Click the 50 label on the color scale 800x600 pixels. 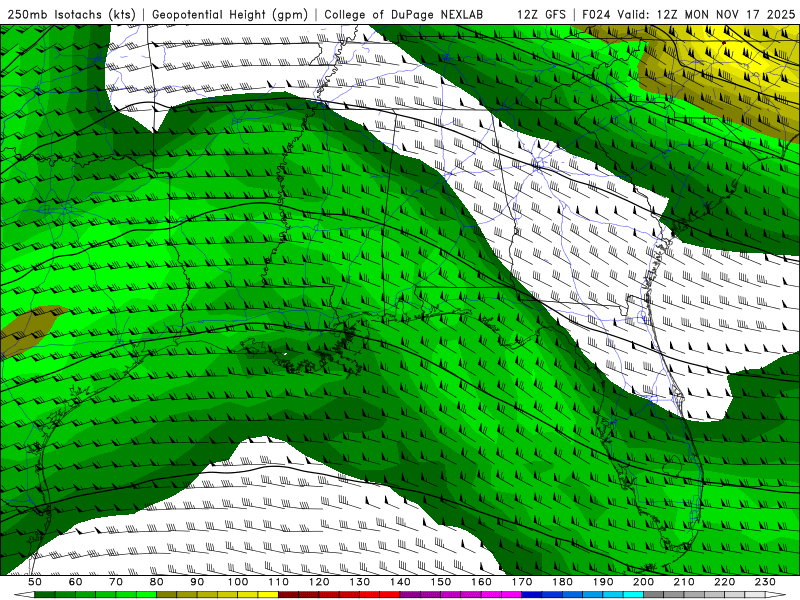[x=35, y=582]
